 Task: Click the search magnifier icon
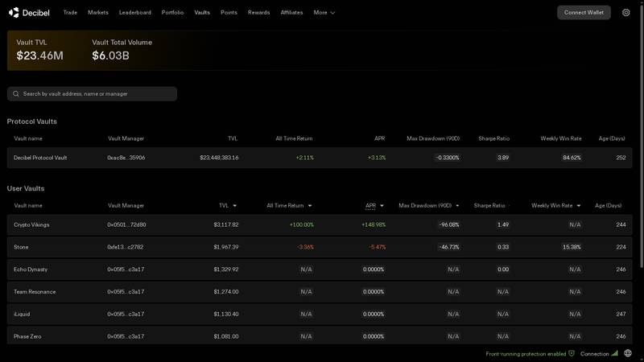point(15,94)
